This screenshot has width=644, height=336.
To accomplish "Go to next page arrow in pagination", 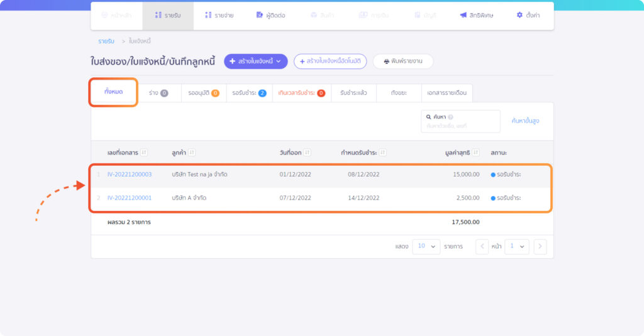I will pyautogui.click(x=540, y=247).
